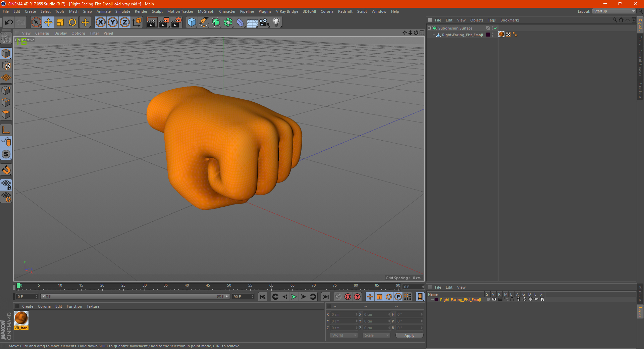This screenshot has width=644, height=349.
Task: Open the Takes side tab
Action: click(x=640, y=40)
